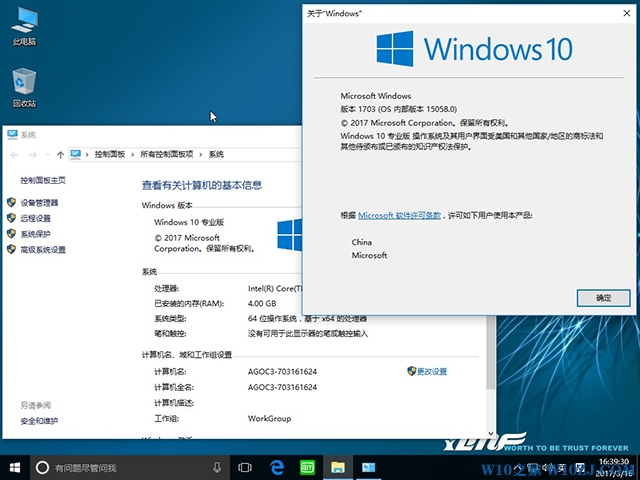Click the scrollbar down arrow in System window

click(491, 433)
